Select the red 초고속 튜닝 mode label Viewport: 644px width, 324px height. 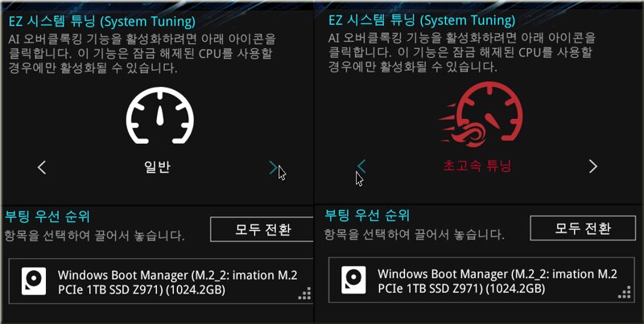click(477, 166)
